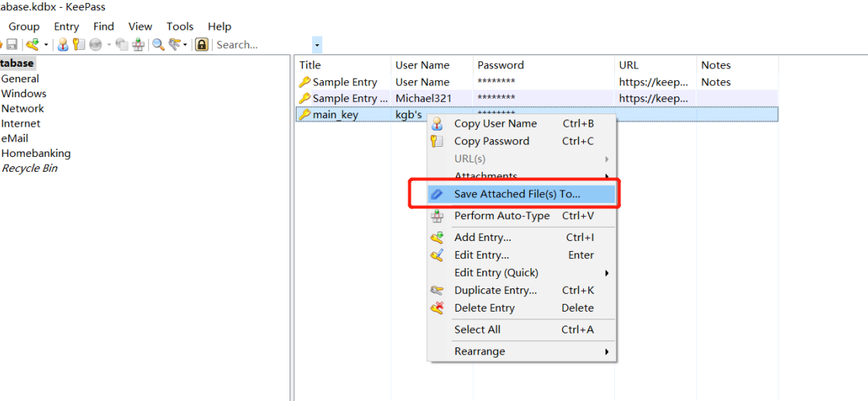Click the Copy URL toolbar icon
Image resolution: width=868 pixels, height=401 pixels.
122,44
